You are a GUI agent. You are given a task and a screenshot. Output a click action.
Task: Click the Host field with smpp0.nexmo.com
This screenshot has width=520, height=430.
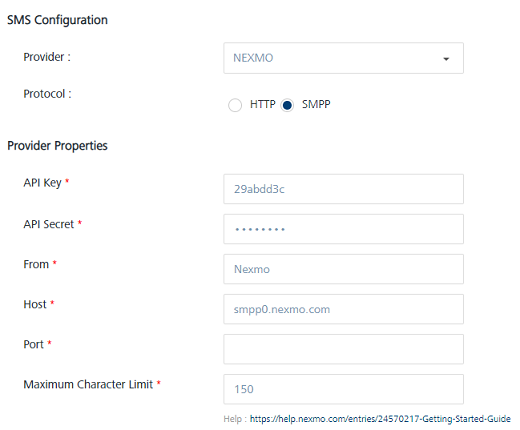tap(343, 309)
